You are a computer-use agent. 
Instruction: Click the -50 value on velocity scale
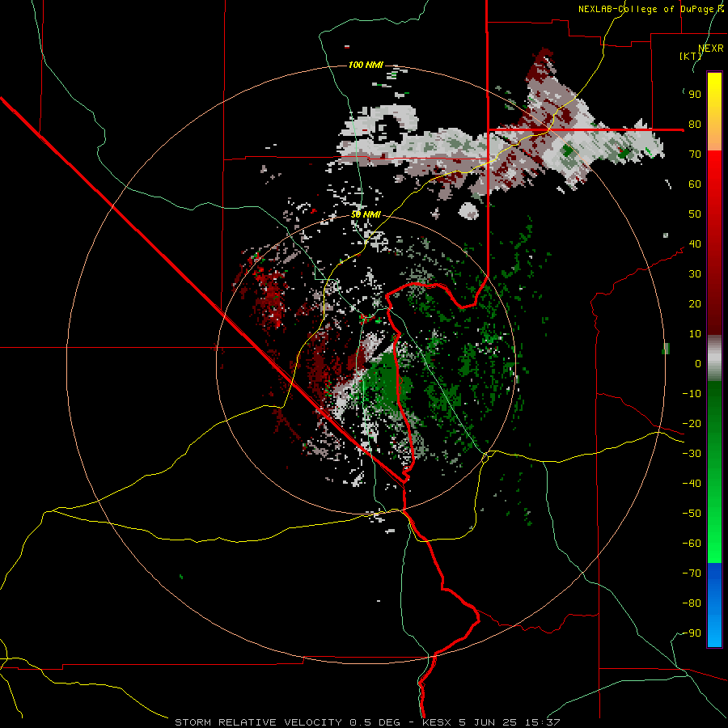(x=692, y=514)
